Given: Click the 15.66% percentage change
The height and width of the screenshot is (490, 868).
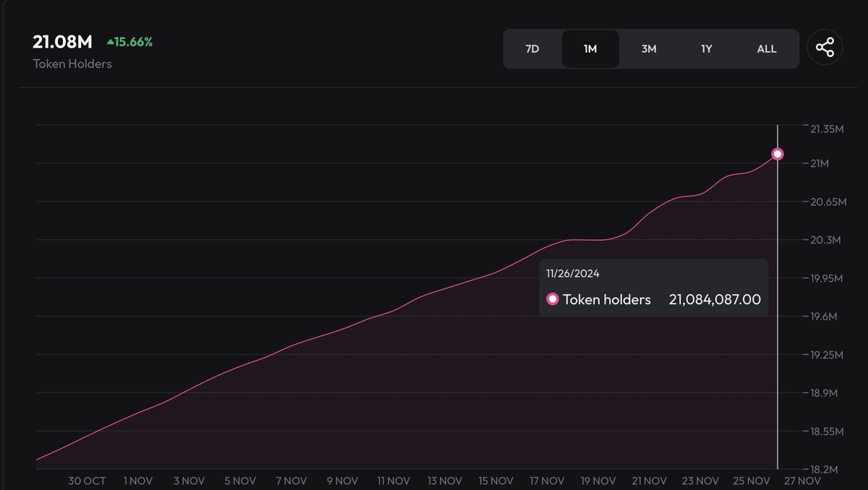Looking at the screenshot, I should pos(134,41).
